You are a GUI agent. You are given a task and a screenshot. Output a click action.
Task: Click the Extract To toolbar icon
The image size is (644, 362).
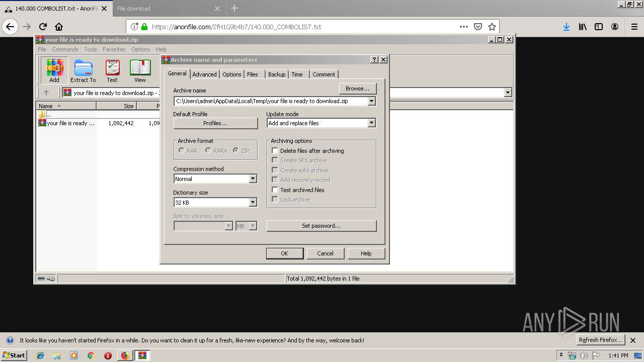(x=83, y=70)
